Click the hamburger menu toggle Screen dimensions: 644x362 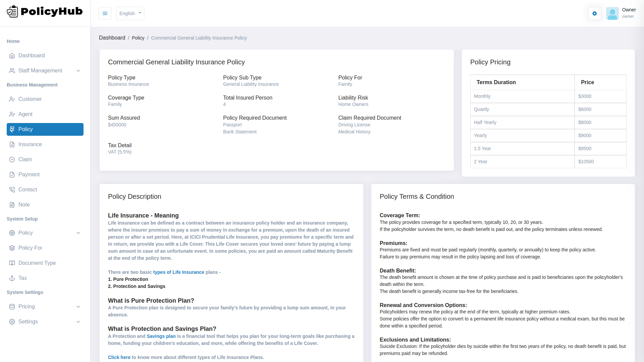point(105,13)
